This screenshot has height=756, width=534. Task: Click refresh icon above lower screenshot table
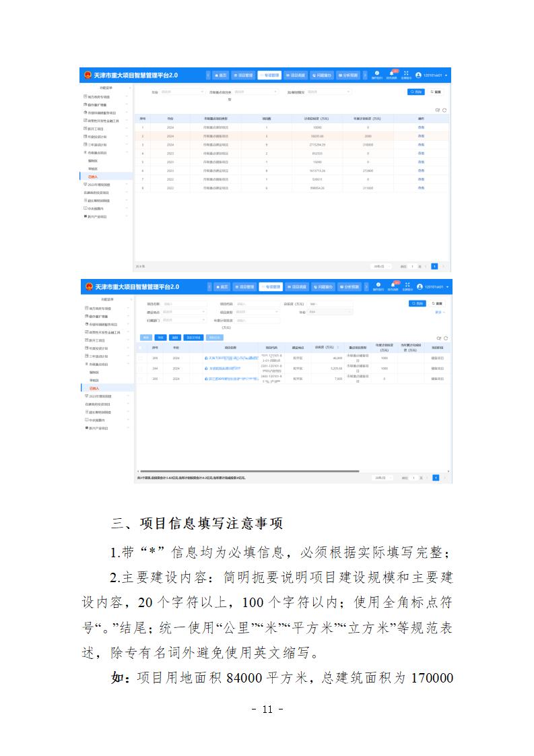[446, 338]
